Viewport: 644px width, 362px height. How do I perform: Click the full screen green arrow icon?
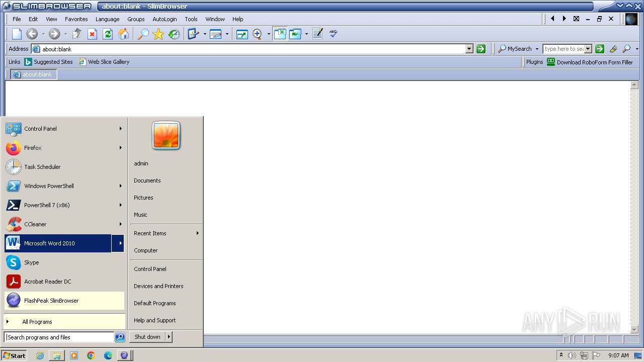click(242, 34)
